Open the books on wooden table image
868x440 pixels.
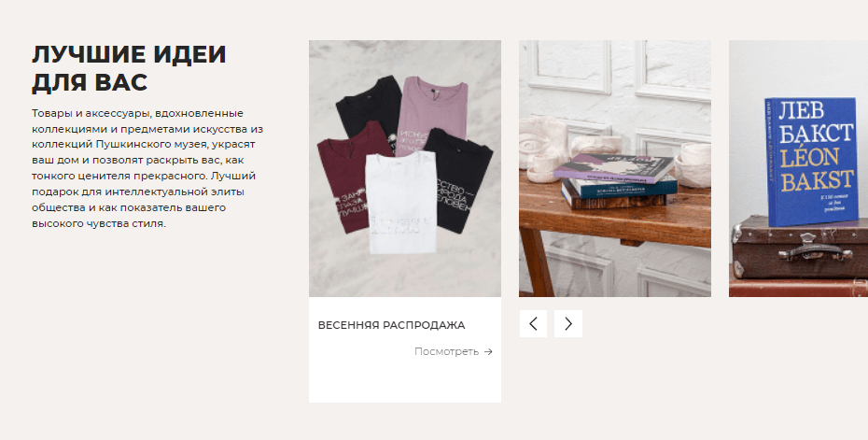point(614,168)
